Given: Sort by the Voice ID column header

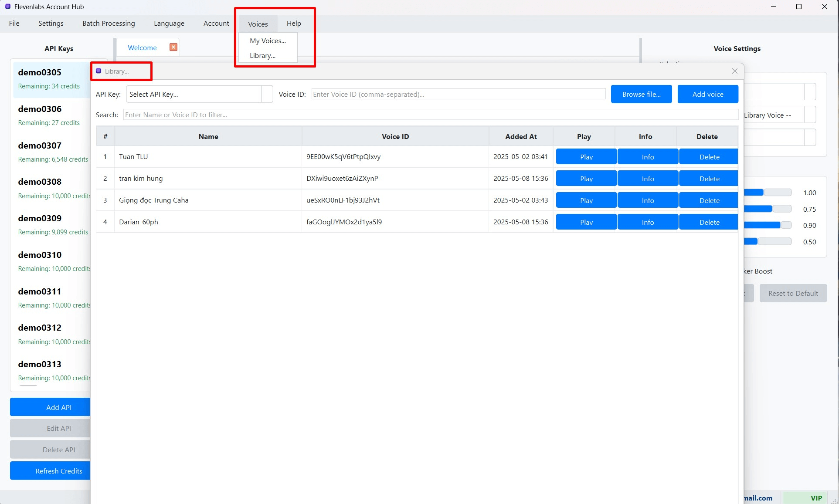Looking at the screenshot, I should 395,136.
